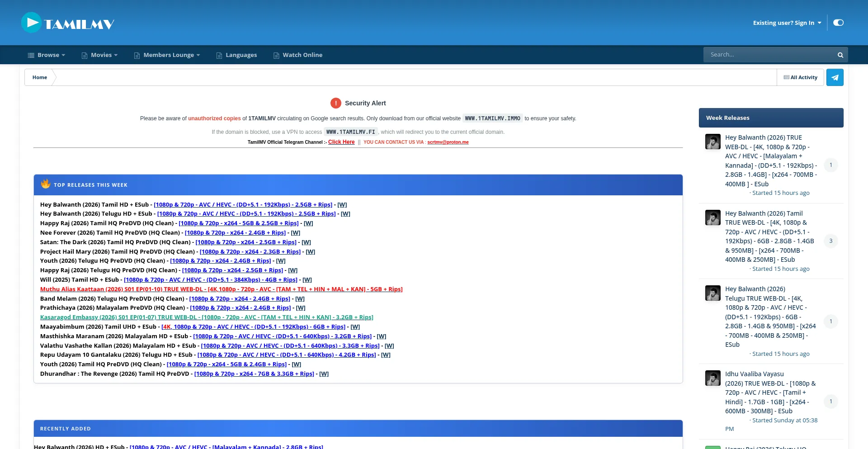868x449 pixels.
Task: Open Nee Forever Tamil PreDVD 2.4GB link
Action: pos(235,233)
